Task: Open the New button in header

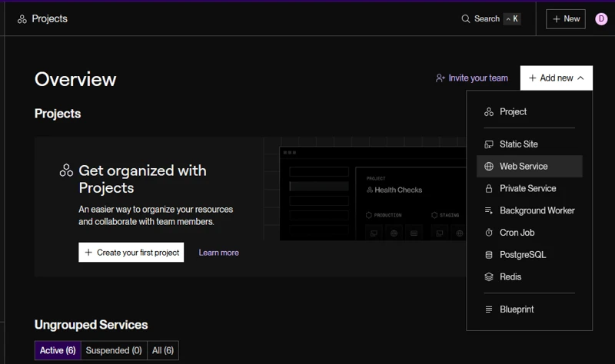Action: pos(566,18)
